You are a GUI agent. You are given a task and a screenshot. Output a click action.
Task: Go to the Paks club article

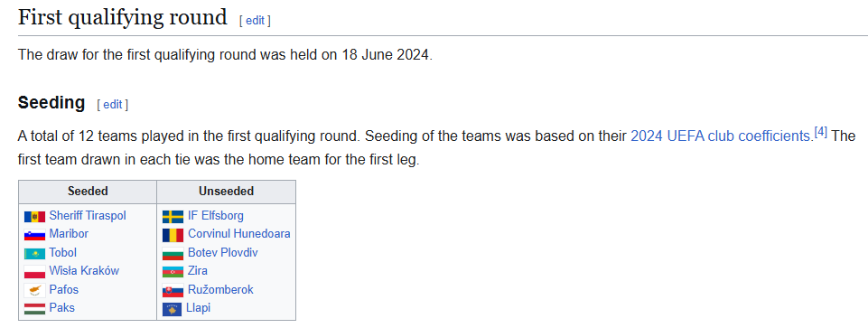coord(62,308)
